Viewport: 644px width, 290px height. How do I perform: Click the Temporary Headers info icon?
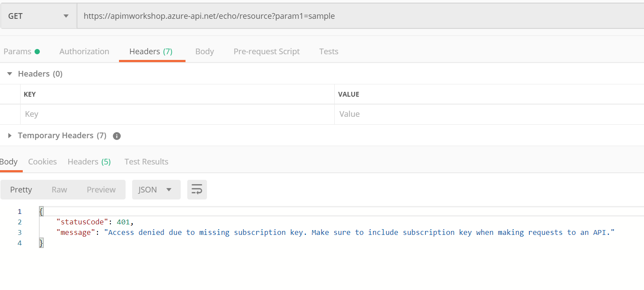point(117,136)
